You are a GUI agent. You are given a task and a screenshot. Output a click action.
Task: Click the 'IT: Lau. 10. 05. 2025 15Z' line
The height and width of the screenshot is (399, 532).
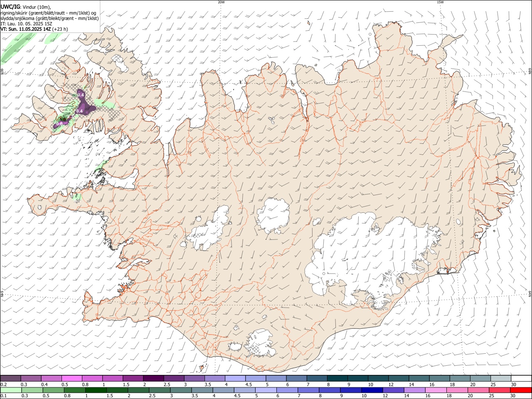[26, 24]
